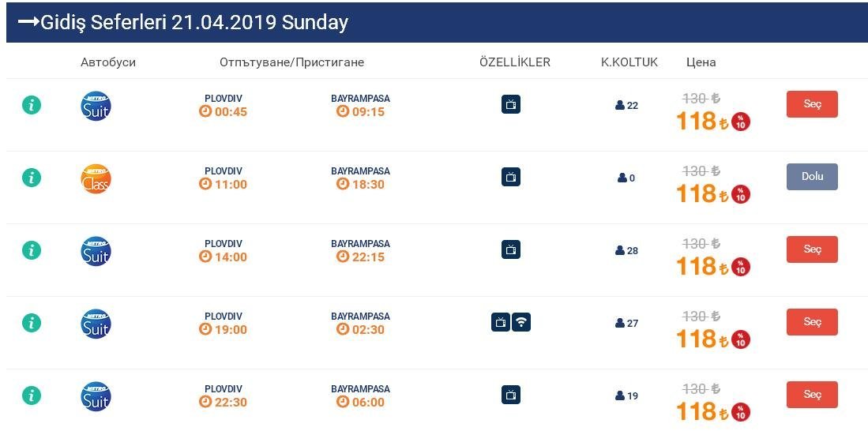Click the Dolu button for full trip
868x431 pixels.
click(812, 177)
